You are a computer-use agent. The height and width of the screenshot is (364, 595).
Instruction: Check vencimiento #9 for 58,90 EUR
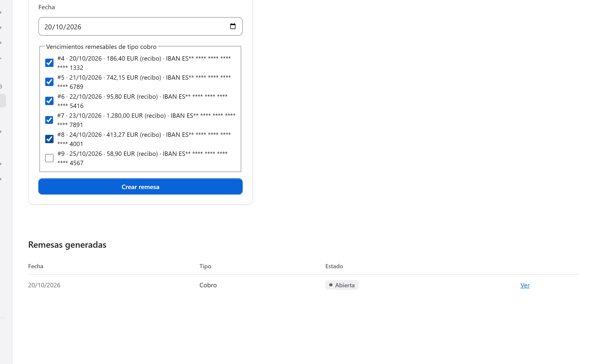(49, 158)
